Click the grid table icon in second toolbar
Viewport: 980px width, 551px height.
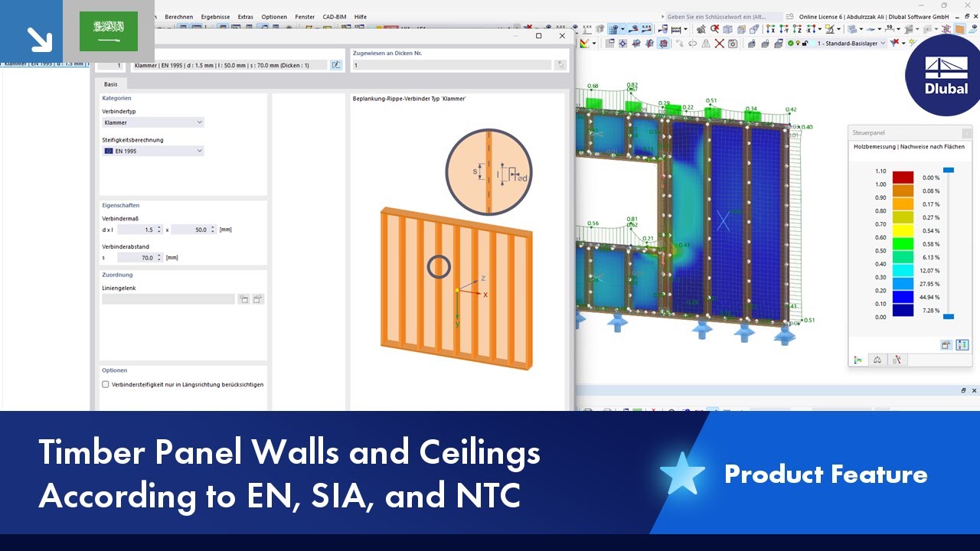click(x=609, y=44)
